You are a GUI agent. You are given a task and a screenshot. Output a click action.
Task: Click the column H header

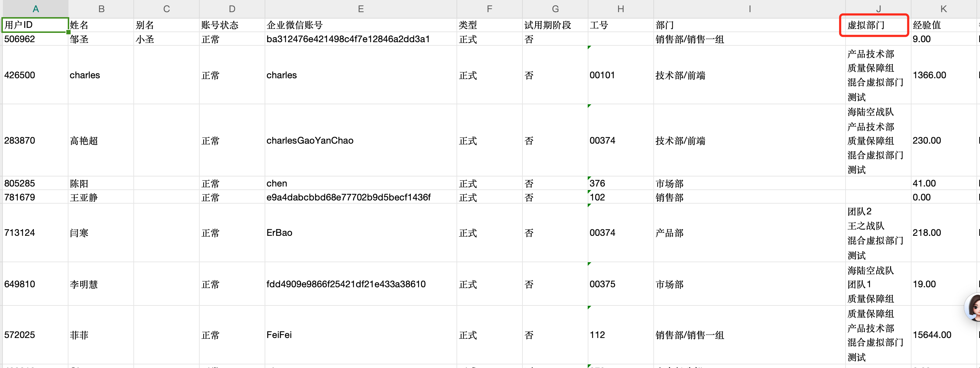pos(620,9)
